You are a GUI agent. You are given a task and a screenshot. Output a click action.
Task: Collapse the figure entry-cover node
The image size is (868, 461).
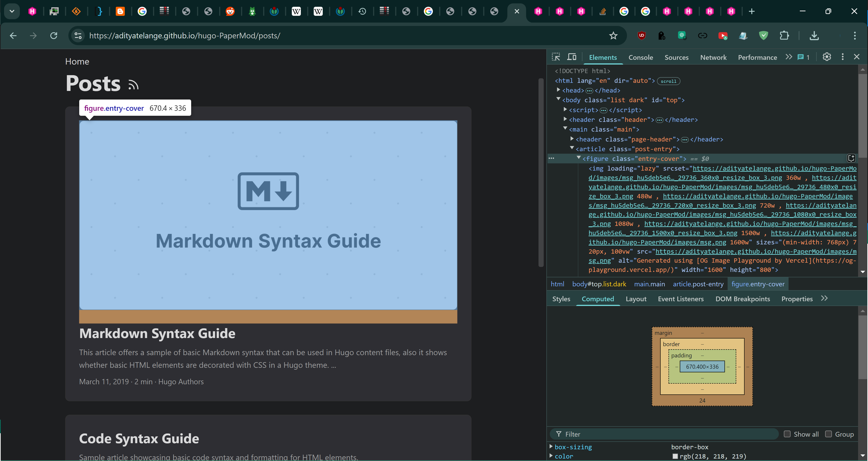[579, 158]
